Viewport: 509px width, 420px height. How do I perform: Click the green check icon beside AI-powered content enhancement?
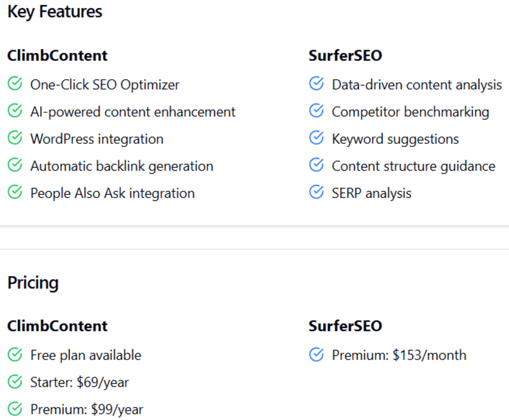15,111
